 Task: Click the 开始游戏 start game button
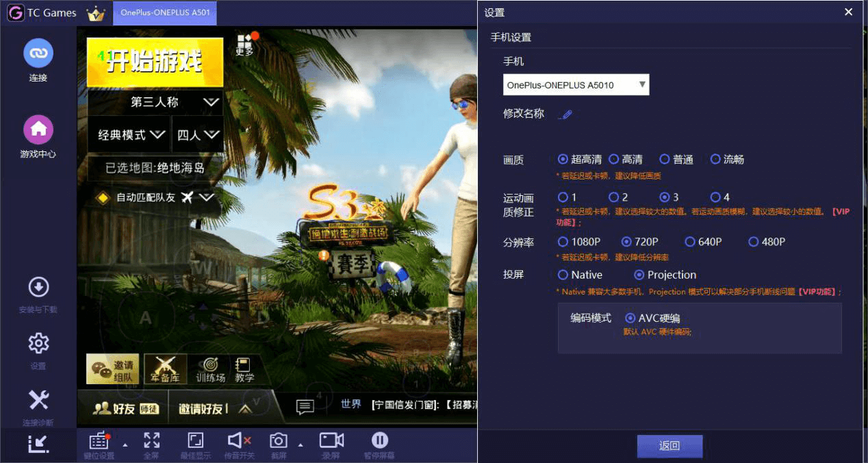pos(155,62)
